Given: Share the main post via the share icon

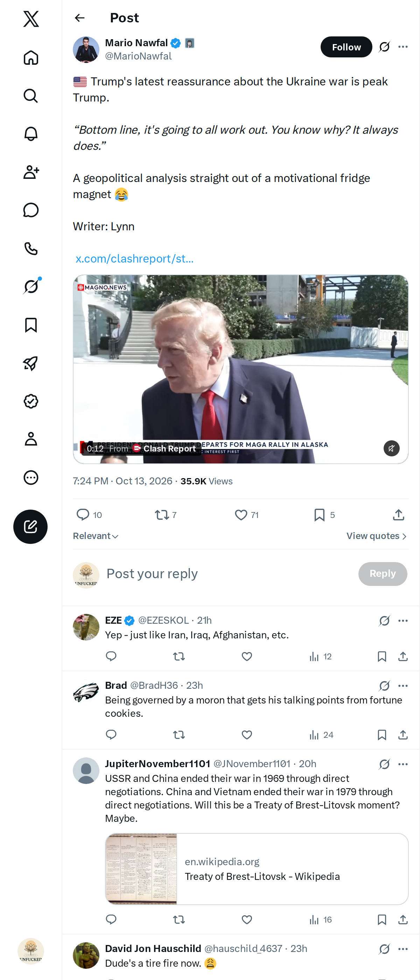Looking at the screenshot, I should [x=398, y=515].
